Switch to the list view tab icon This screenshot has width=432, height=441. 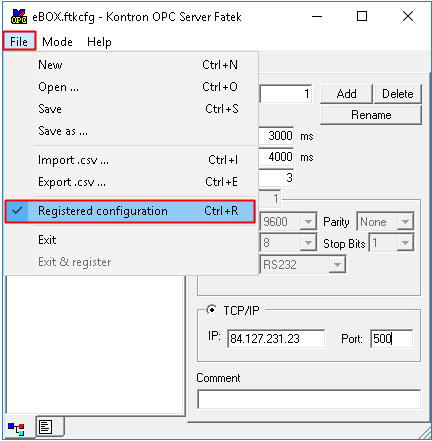coord(46,427)
